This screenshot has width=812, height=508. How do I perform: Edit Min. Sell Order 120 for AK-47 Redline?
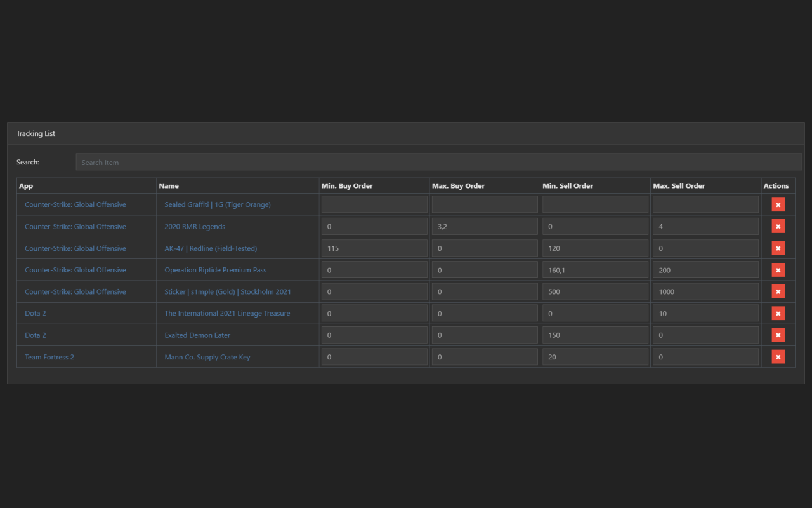[595, 248]
